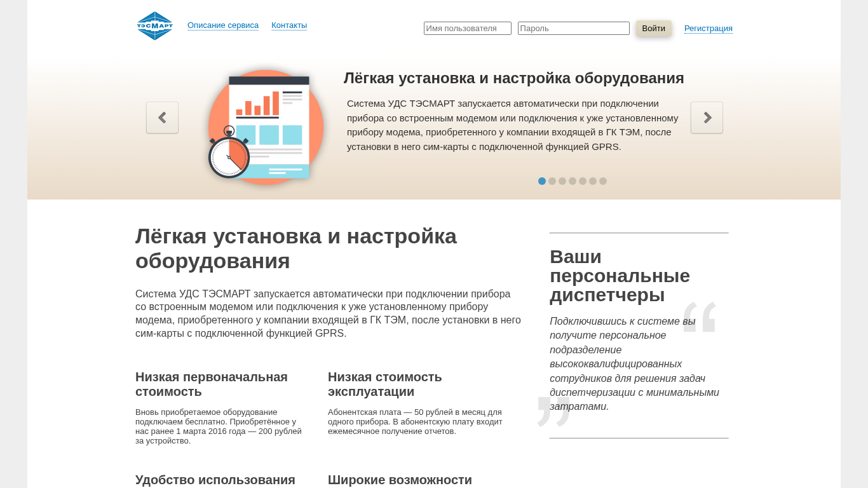The image size is (868, 488).
Task: Open the Контакты link
Action: [289, 25]
